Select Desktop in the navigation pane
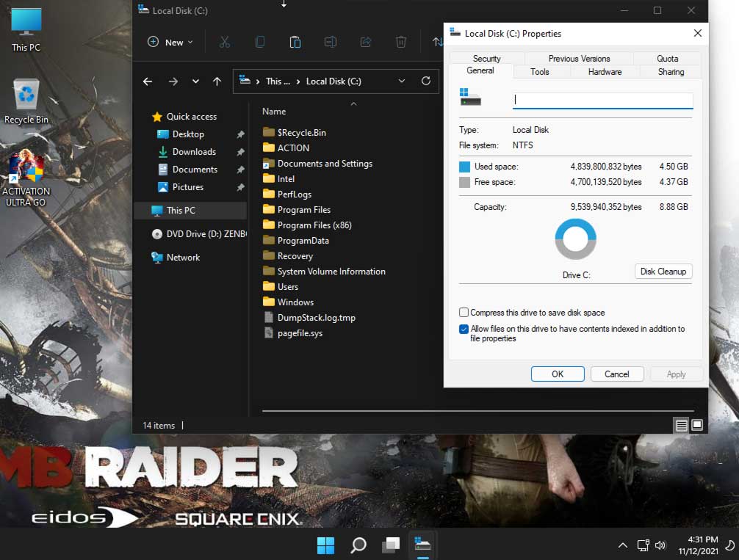This screenshot has width=739, height=560. (187, 134)
